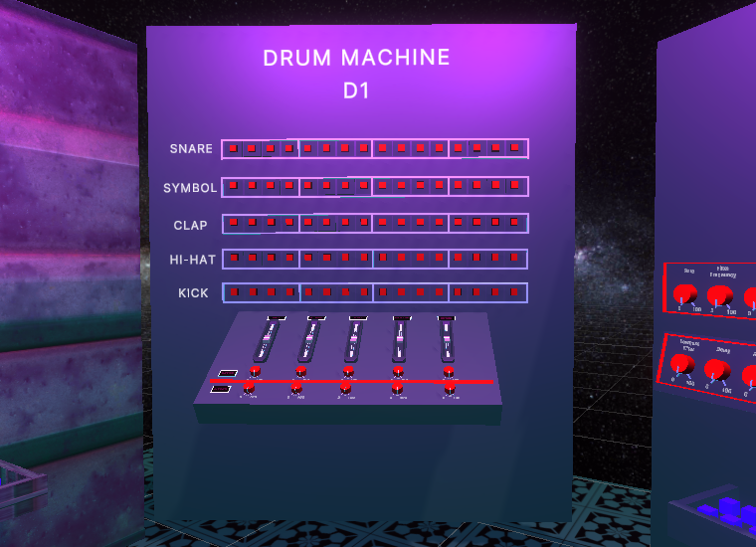Click the Delay knob in the lower right panel

click(715, 370)
